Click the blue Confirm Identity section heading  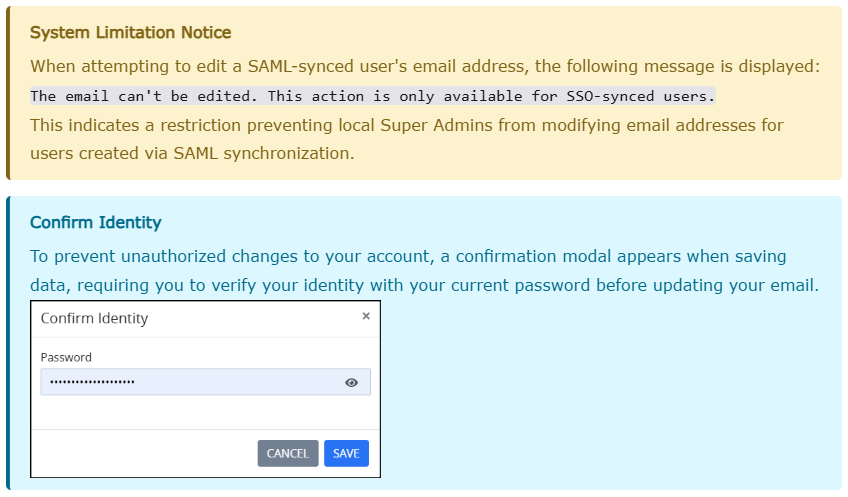coord(96,222)
